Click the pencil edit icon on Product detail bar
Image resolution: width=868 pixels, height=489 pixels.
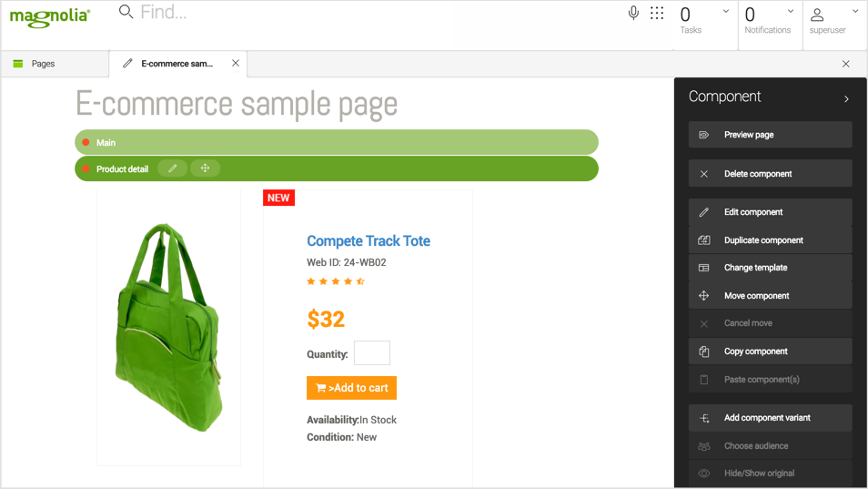point(172,168)
